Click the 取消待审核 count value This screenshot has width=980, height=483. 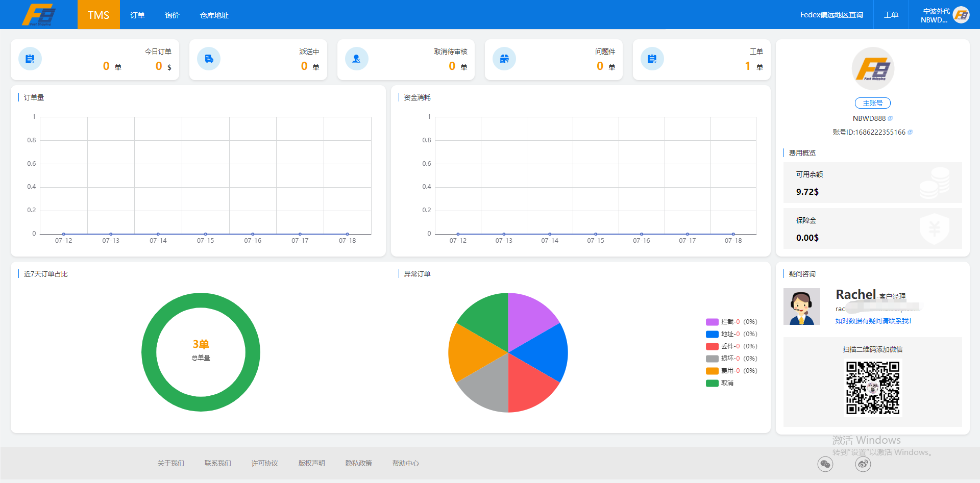click(452, 66)
